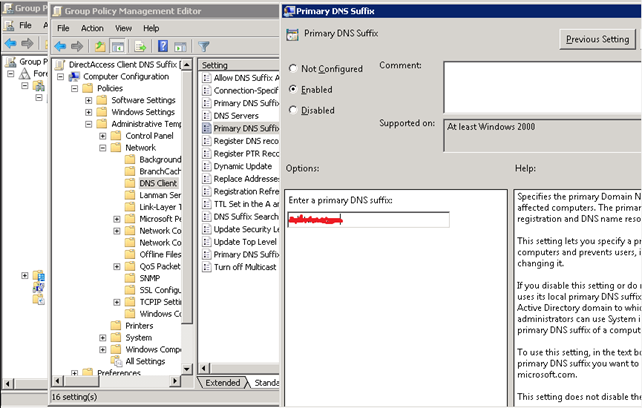The height and width of the screenshot is (408, 642).
Task: Click the Show/Hide action pane icon
Action: [180, 46]
